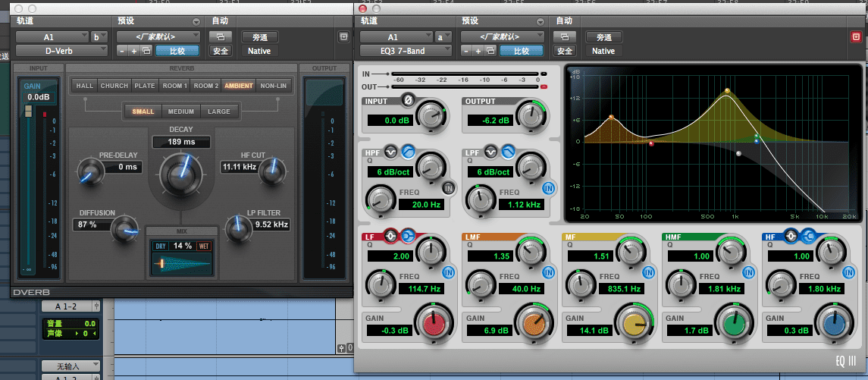
Task: Click the D-Verb previous preset minus button
Action: (x=121, y=51)
